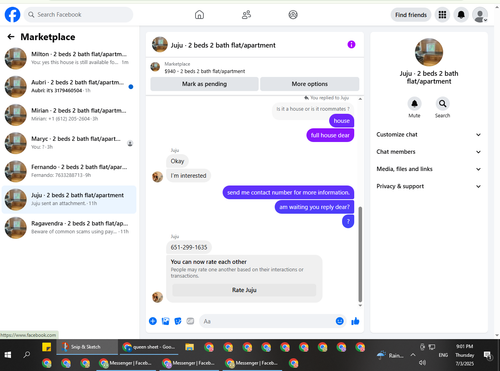The width and height of the screenshot is (500, 371).
Task: Open conversation information purple icon
Action: [x=351, y=44]
